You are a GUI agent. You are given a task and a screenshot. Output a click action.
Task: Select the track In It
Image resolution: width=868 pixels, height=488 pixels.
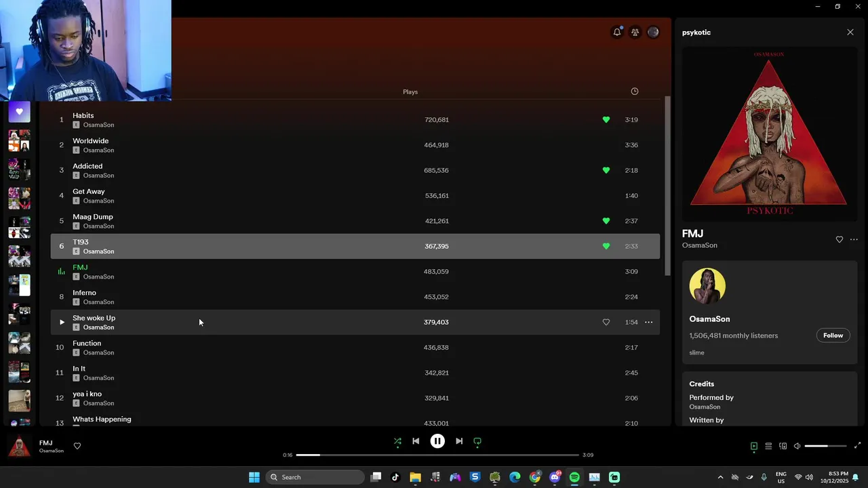355,373
